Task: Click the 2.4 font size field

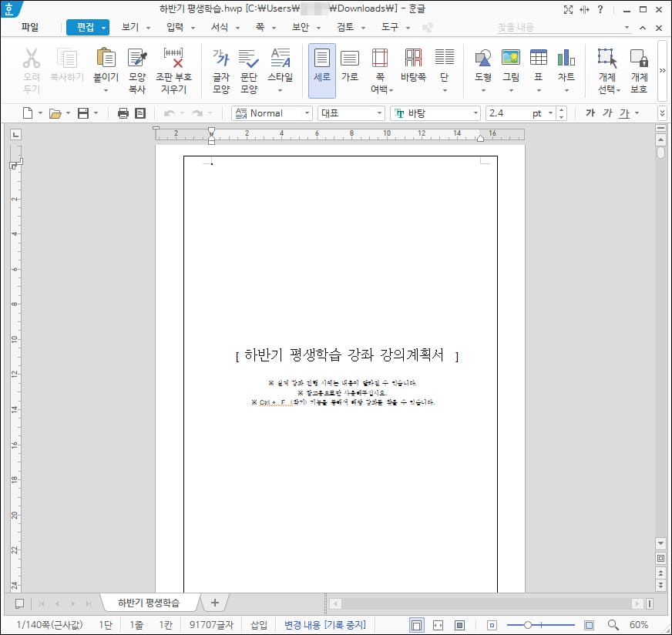Action: click(x=507, y=113)
